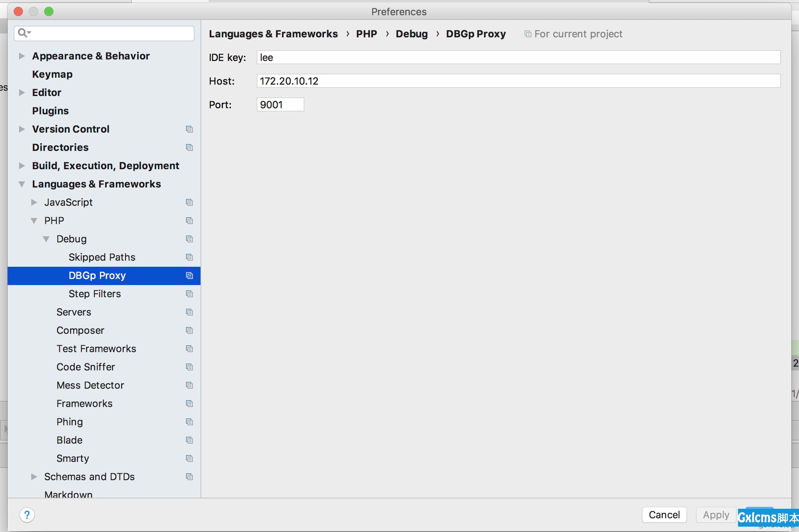Click the project-level icon next to Phing

[189, 422]
